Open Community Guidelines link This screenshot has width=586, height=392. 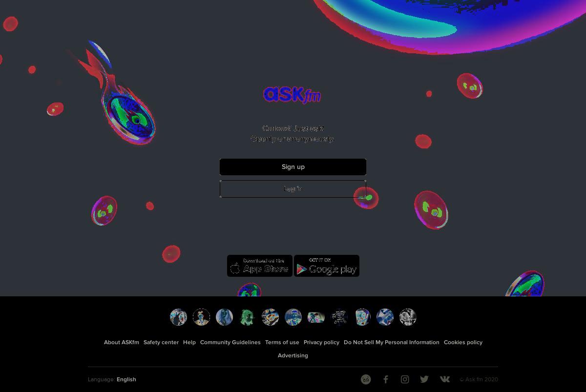pos(230,342)
